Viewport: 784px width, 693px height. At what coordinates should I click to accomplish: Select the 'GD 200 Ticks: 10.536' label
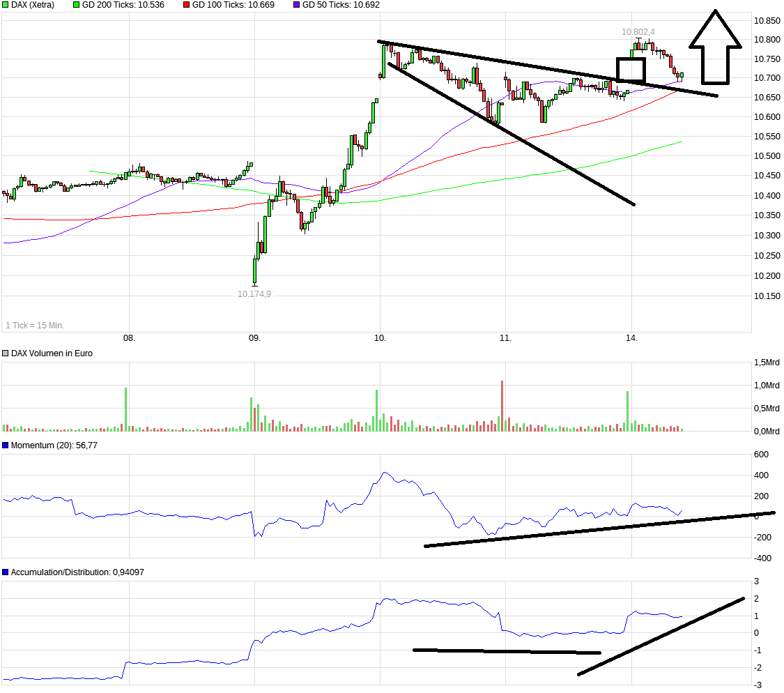coord(123,5)
